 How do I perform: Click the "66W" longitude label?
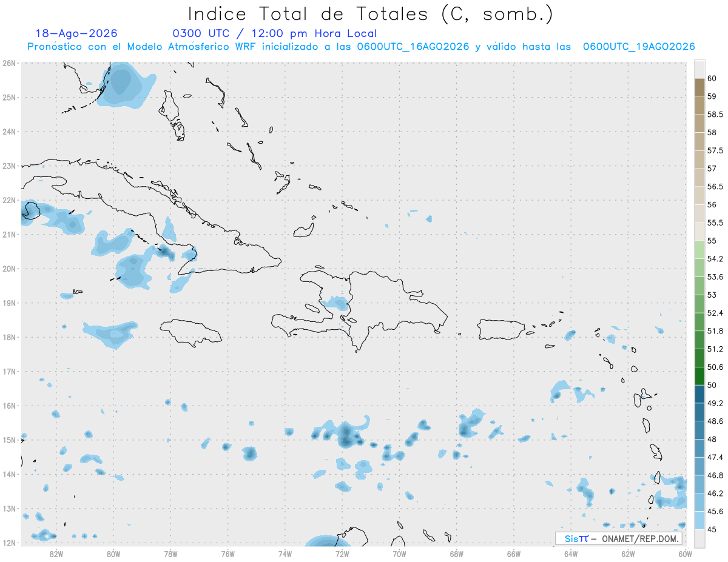click(514, 554)
